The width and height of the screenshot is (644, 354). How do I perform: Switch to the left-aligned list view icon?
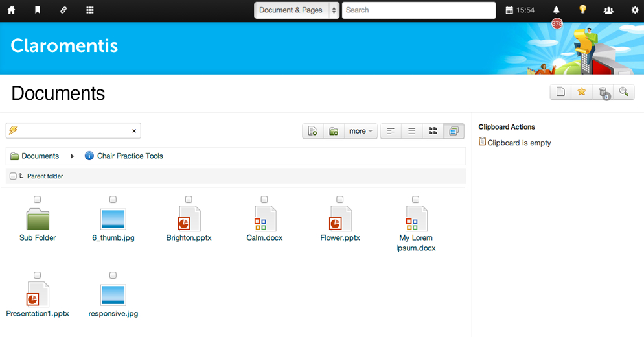[x=391, y=131]
